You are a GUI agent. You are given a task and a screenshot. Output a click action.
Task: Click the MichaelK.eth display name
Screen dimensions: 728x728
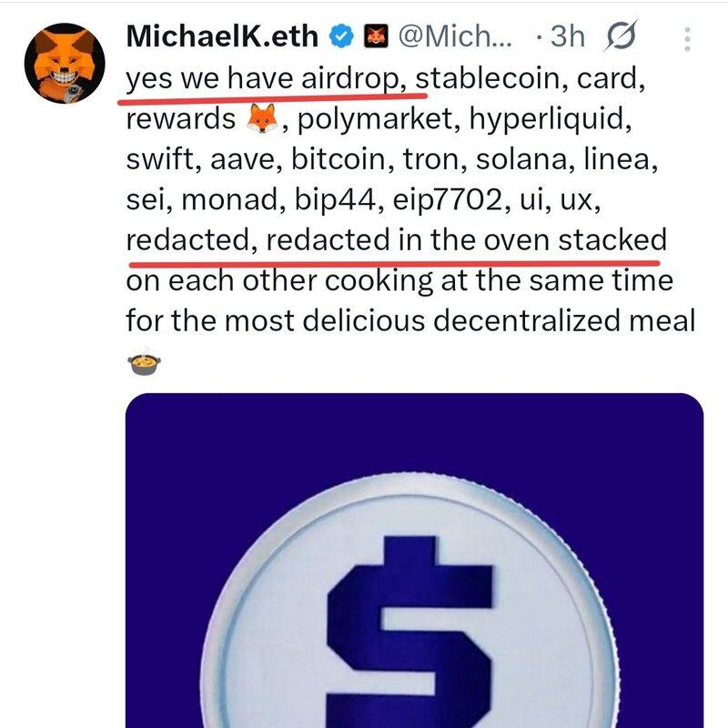[222, 37]
